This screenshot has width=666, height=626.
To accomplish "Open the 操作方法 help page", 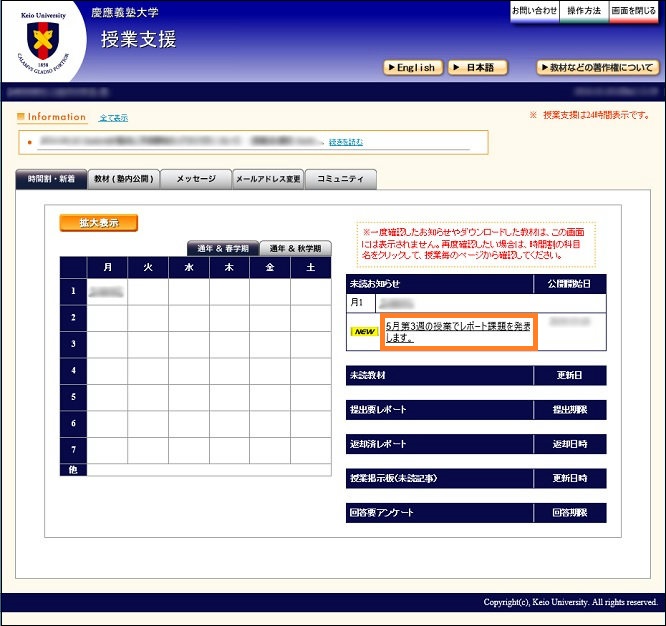I will (x=584, y=11).
